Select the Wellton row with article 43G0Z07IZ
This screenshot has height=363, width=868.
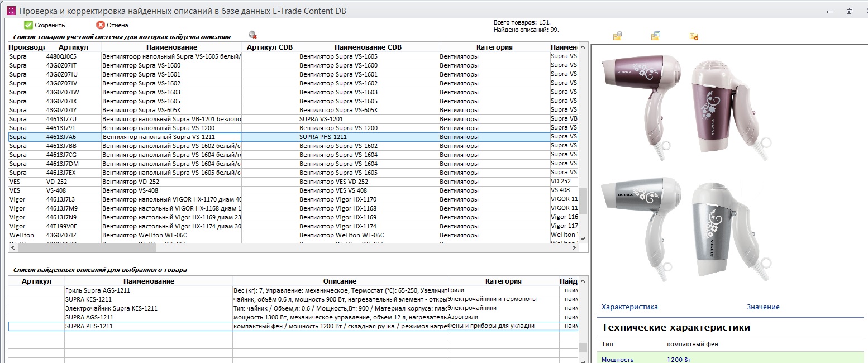[x=293, y=235]
